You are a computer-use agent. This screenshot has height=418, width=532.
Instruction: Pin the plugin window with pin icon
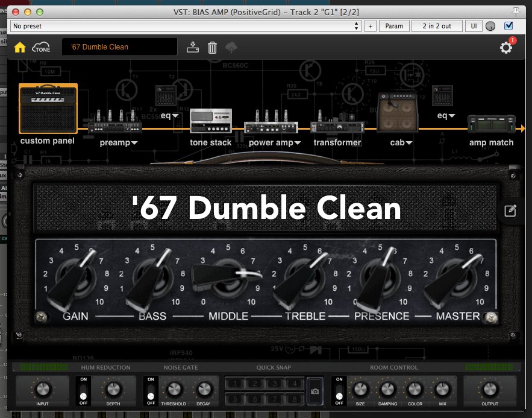pos(516,12)
